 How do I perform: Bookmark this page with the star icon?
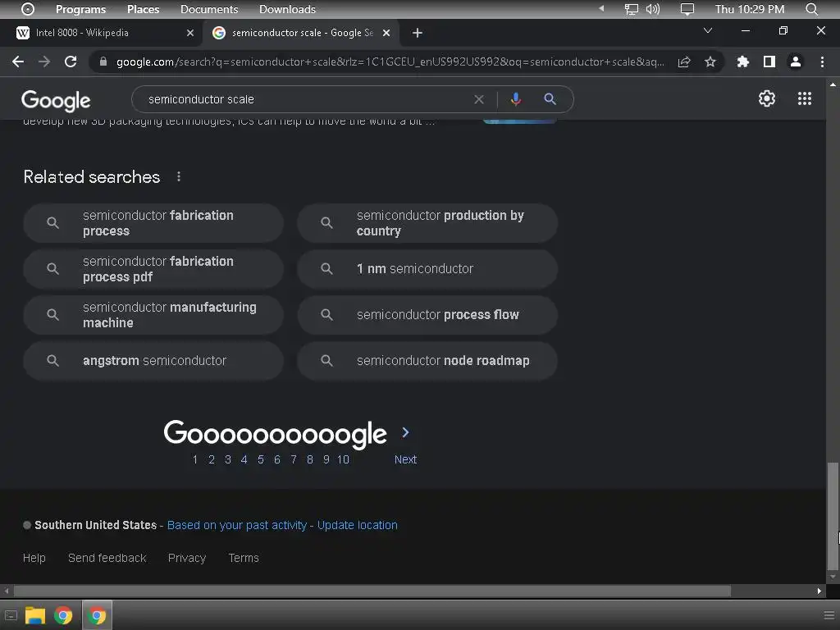[710, 62]
